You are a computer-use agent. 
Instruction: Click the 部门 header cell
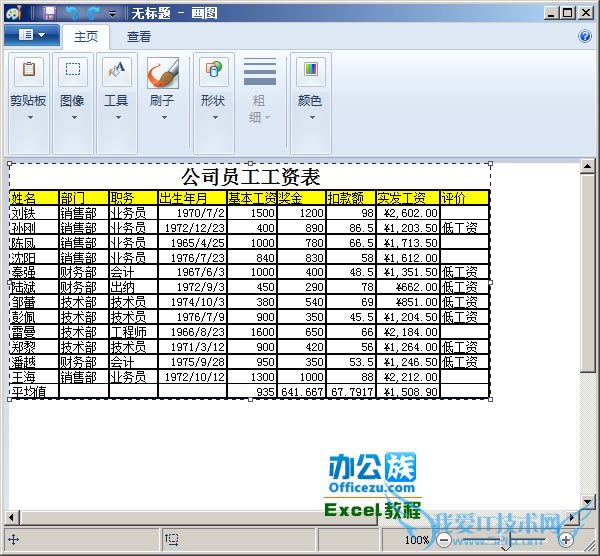(x=84, y=198)
